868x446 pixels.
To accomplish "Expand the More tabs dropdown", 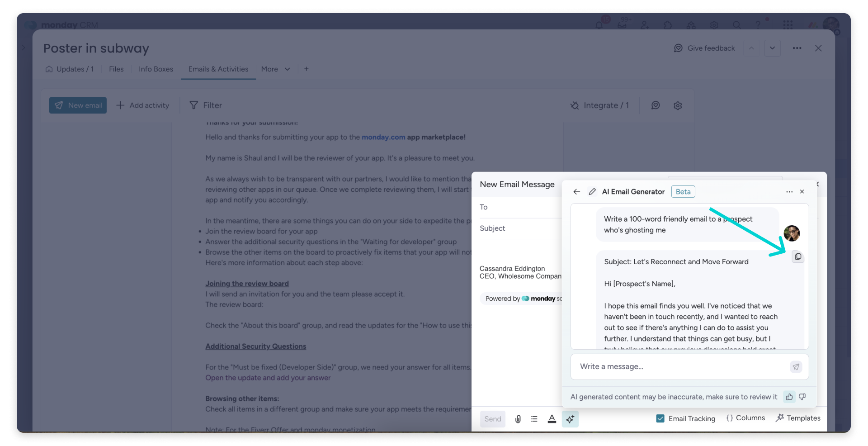I will (276, 69).
